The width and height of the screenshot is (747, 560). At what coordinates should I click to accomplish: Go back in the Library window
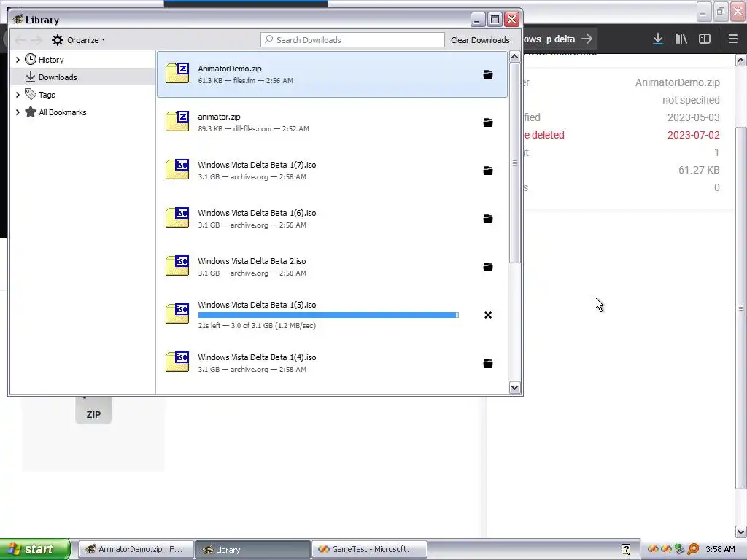(x=20, y=40)
